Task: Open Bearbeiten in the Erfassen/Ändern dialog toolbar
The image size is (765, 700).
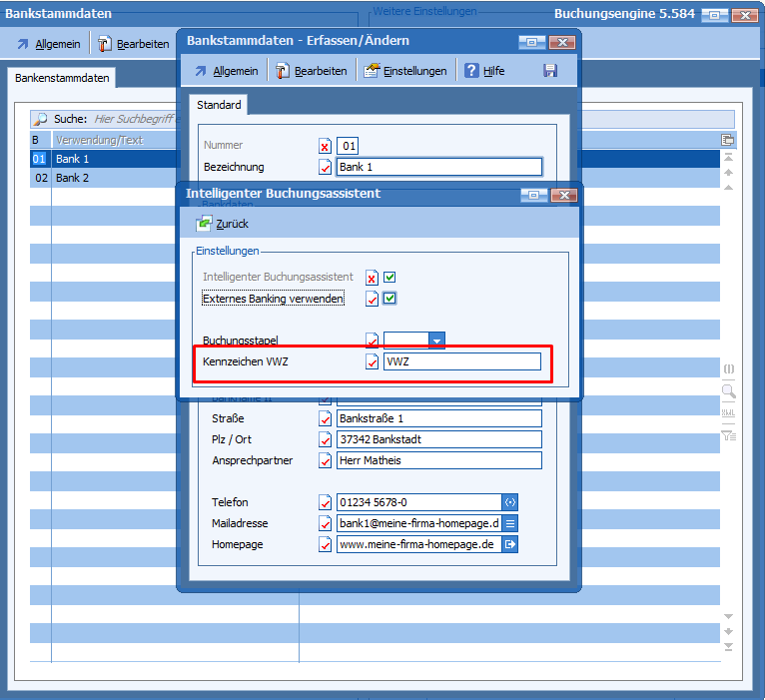Action: [x=312, y=71]
